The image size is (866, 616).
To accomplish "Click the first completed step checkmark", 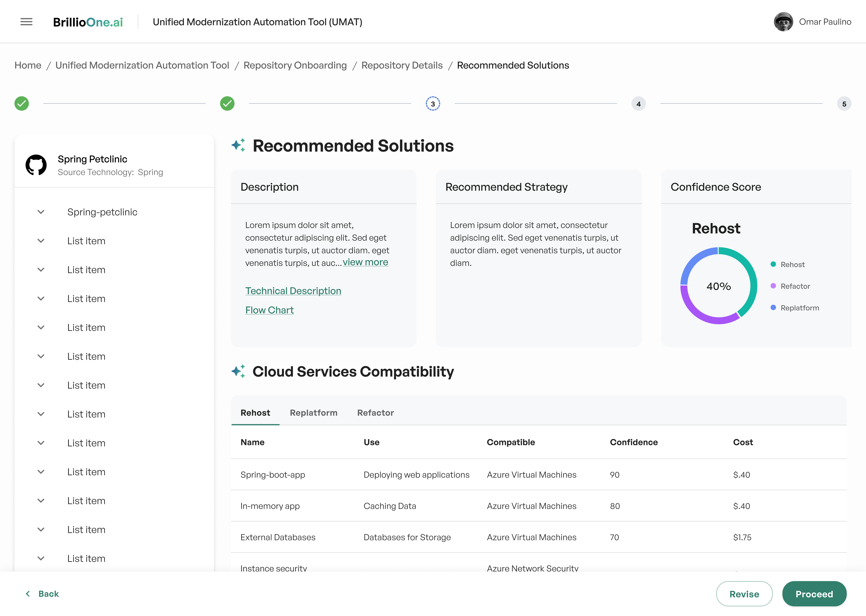I will tap(22, 104).
